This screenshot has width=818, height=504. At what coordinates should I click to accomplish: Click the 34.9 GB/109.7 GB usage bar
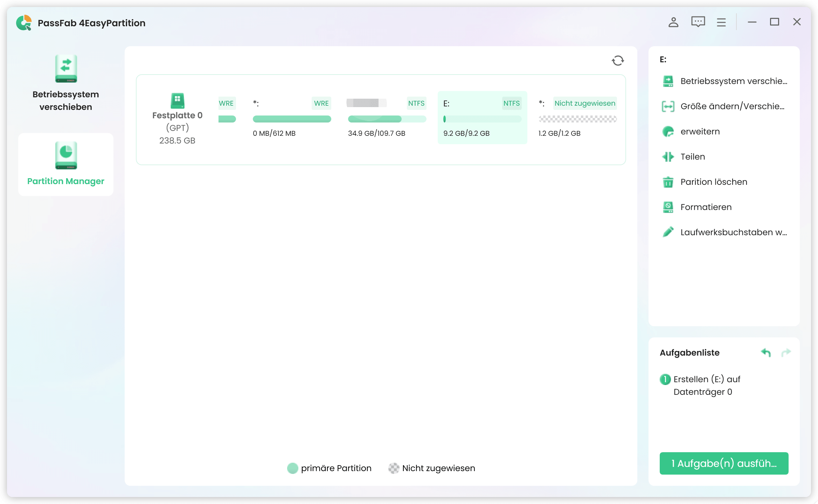(x=387, y=119)
